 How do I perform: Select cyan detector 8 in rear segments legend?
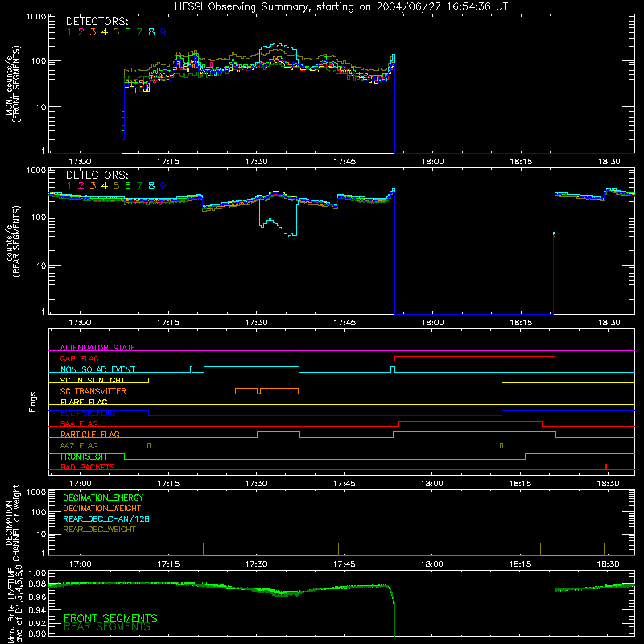point(151,186)
